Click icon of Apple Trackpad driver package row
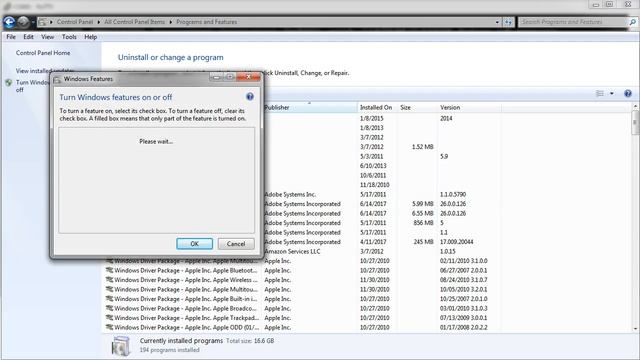The image size is (640, 360). click(109, 318)
